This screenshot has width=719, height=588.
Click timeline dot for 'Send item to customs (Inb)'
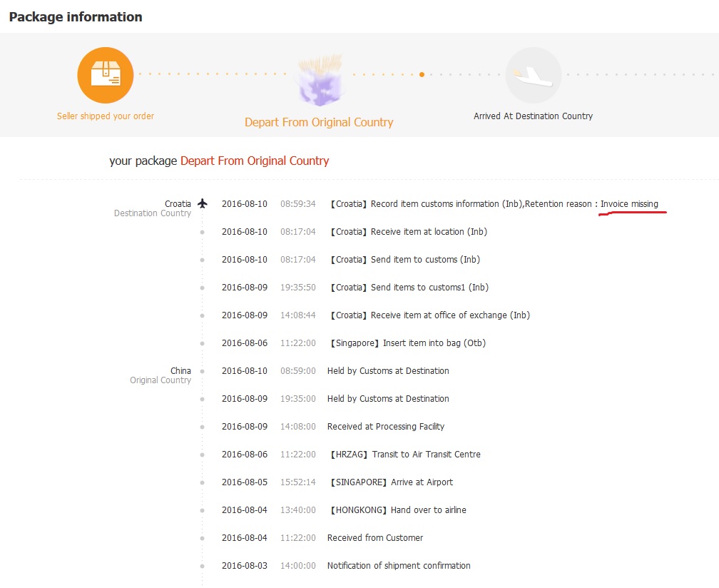(203, 260)
